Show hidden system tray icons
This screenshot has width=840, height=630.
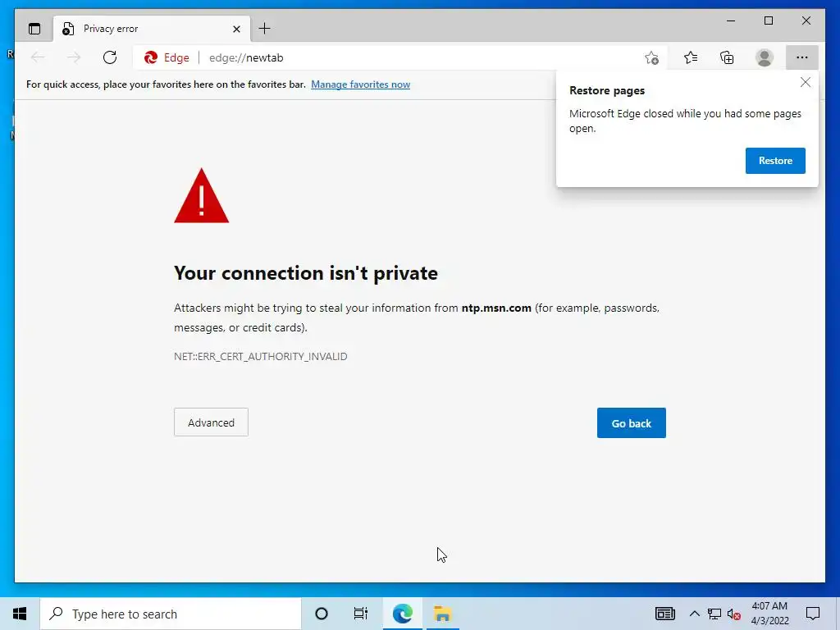pos(694,614)
